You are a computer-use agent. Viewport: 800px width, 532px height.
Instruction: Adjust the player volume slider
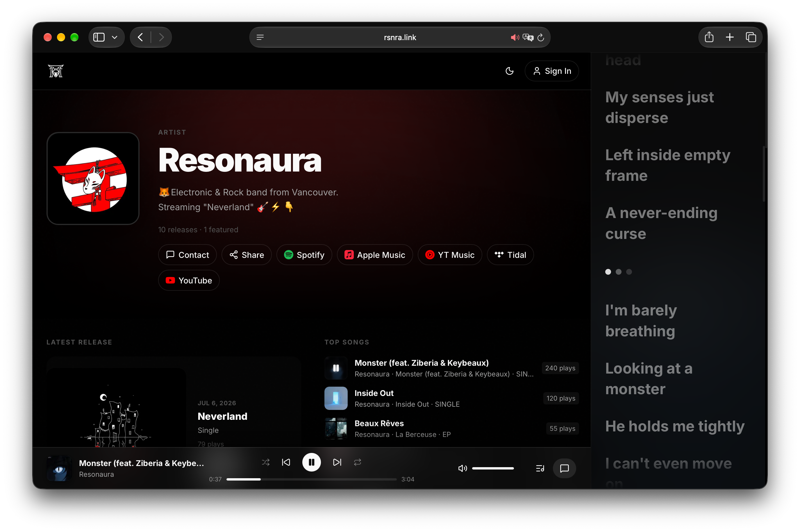click(493, 468)
